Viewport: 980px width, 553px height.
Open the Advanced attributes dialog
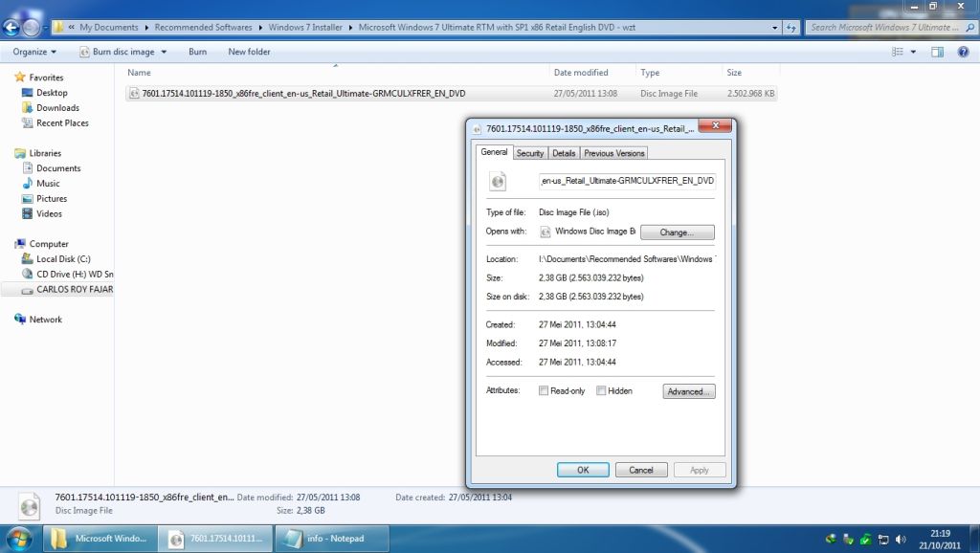coord(688,390)
